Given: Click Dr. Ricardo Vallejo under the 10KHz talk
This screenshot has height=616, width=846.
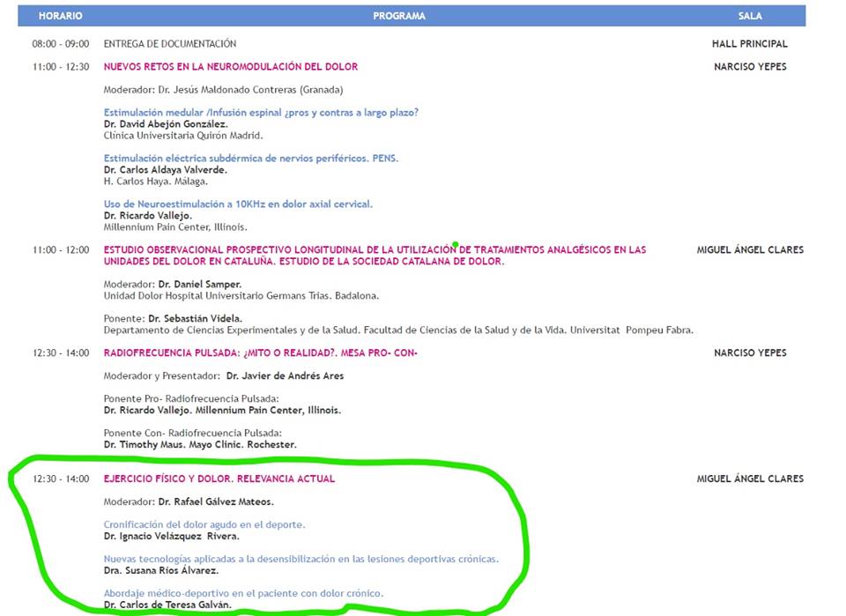Looking at the screenshot, I should pyautogui.click(x=148, y=216).
